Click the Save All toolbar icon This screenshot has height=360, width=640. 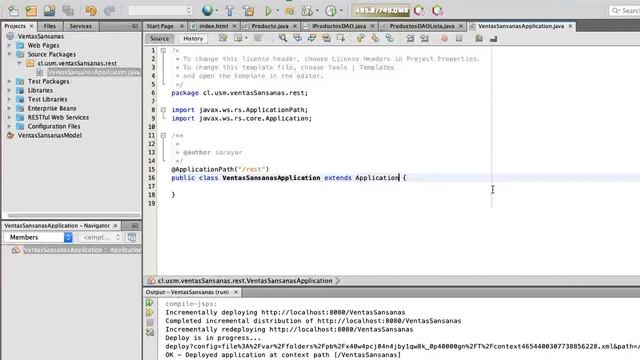(68, 11)
